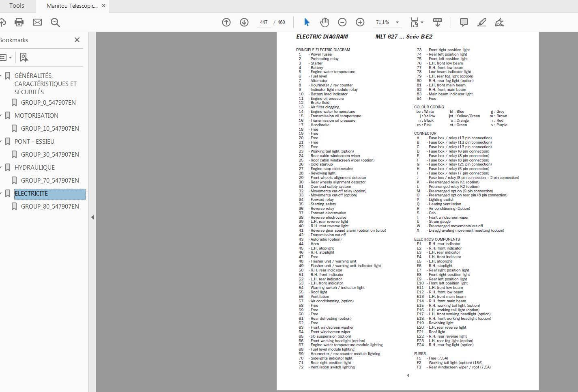Go to next page with down arrow

[x=244, y=22]
